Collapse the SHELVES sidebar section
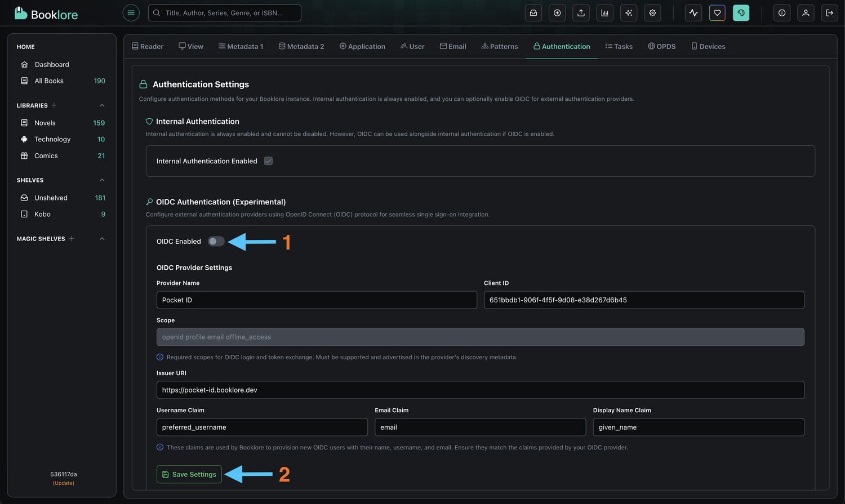 102,180
